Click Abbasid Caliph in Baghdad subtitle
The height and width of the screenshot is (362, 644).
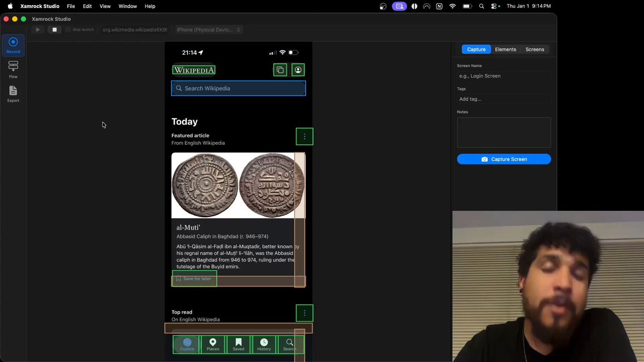pos(222,237)
